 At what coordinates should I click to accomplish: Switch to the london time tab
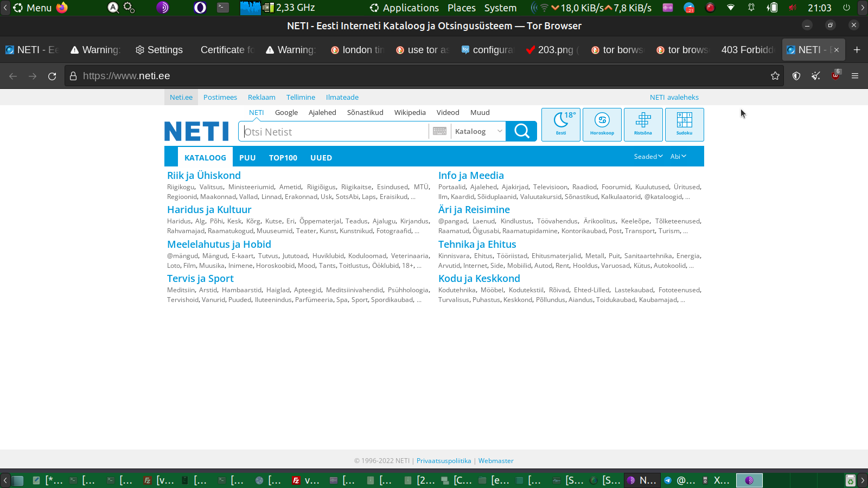[x=358, y=50]
